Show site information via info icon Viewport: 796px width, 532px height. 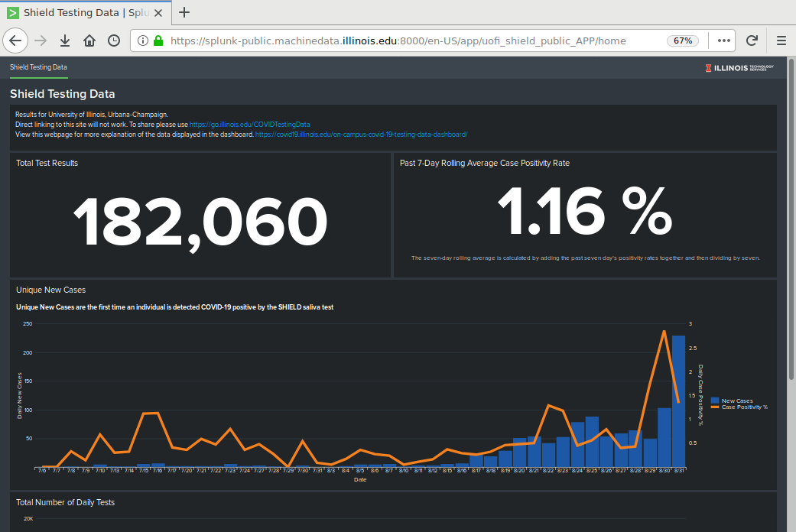[144, 41]
